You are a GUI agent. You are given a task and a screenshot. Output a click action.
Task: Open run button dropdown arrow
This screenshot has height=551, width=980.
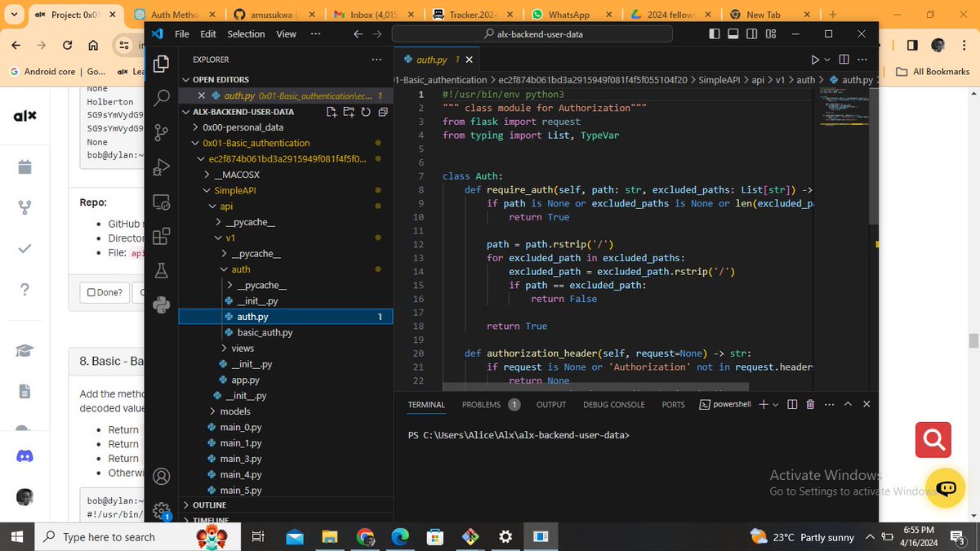826,60
